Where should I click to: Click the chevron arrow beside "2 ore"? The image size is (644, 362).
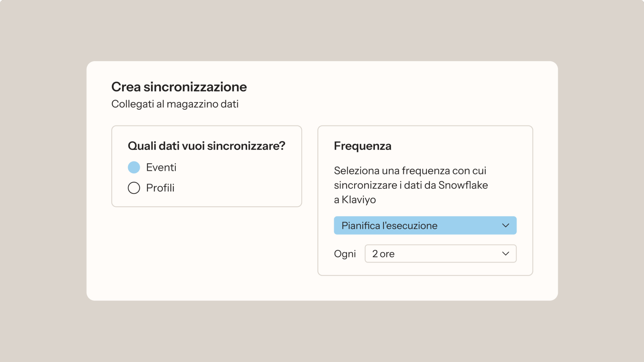[505, 254]
